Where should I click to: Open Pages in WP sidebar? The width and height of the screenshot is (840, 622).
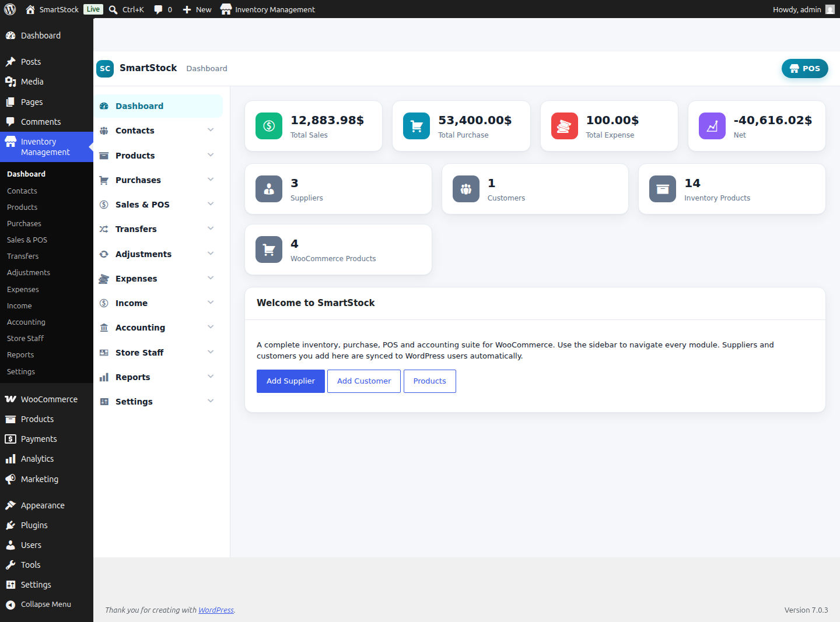47,102
